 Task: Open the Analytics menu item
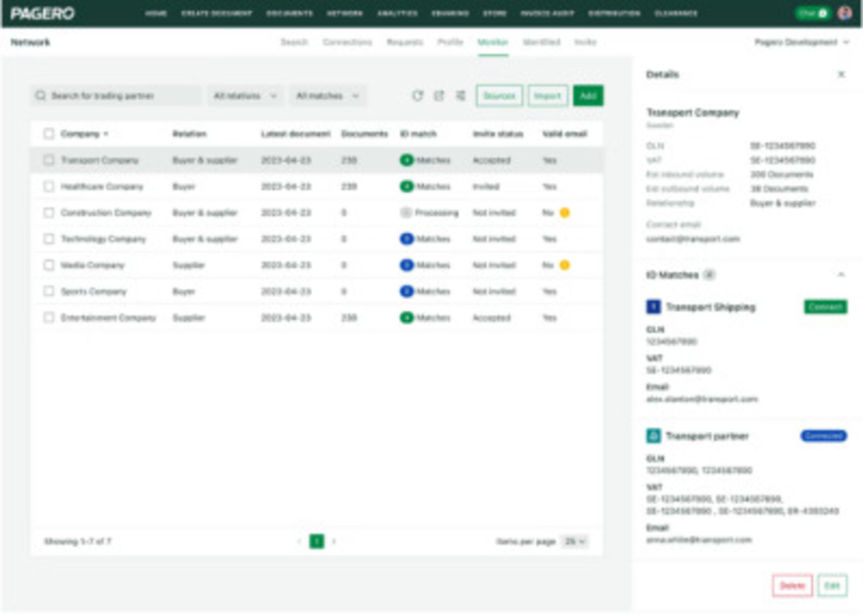(397, 13)
